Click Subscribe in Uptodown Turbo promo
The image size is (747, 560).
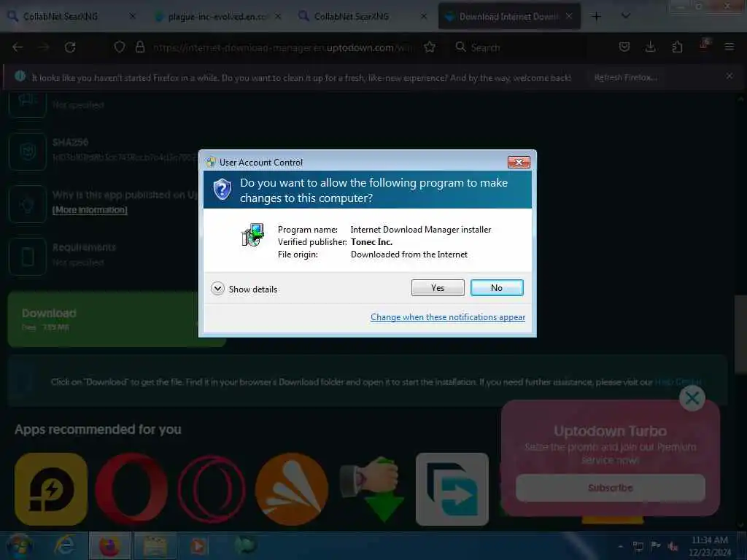(611, 488)
